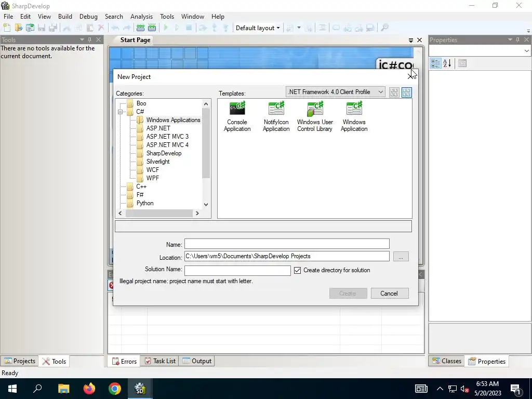Click the Redo toolbar icon
The image size is (532, 399).
[x=127, y=28]
